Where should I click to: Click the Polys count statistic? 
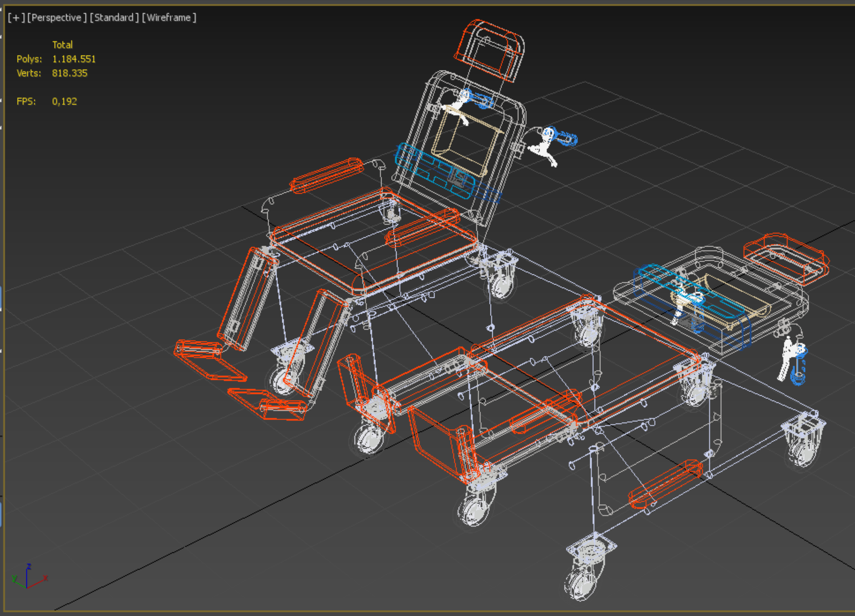[x=74, y=59]
